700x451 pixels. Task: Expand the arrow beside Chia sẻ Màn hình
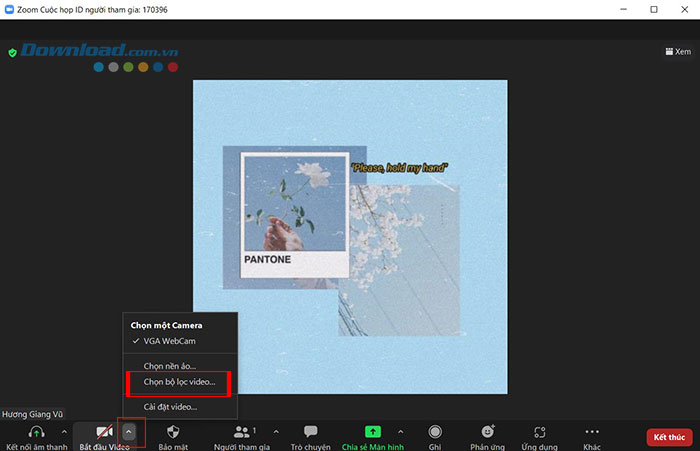pos(401,431)
